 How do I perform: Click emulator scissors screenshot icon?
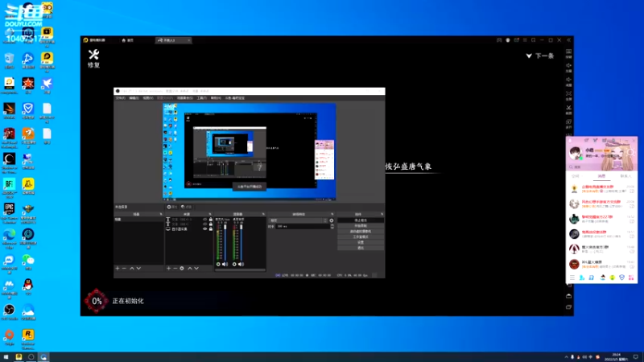click(x=568, y=108)
